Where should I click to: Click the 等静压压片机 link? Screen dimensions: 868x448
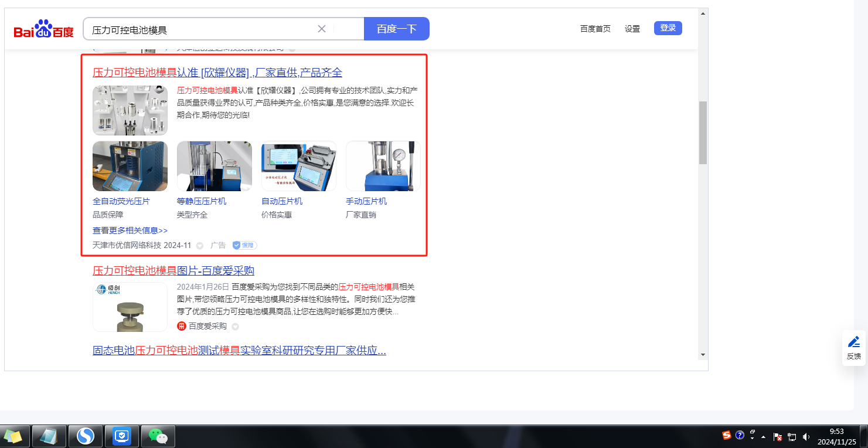202,201
